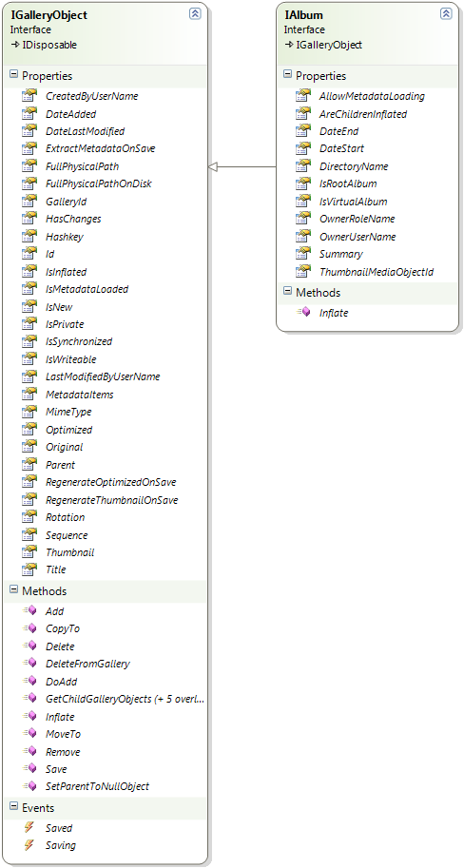Select the Delete method text

click(x=60, y=646)
